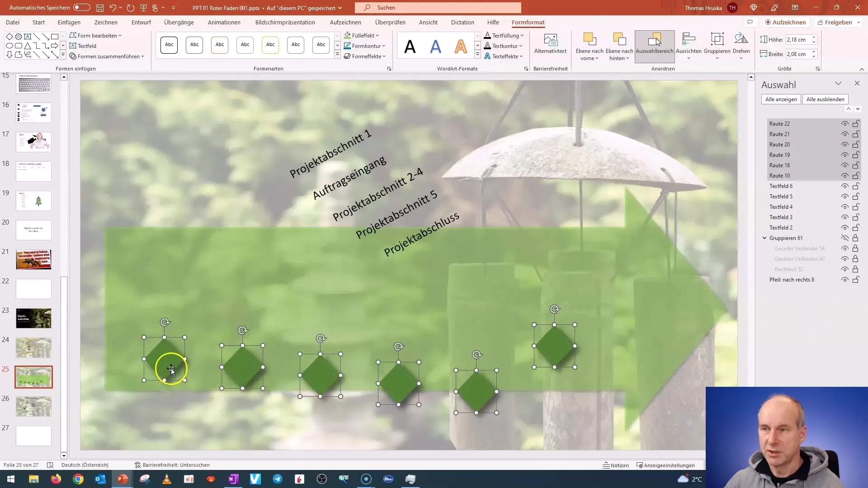Open VLC from the taskbar
Viewport: 868px width, 488px height.
[x=167, y=479]
